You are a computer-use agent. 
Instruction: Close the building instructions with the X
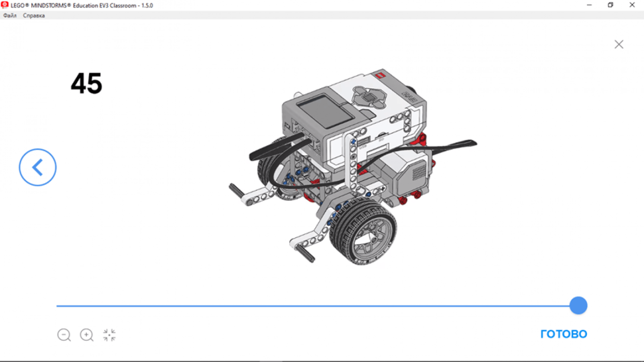click(619, 44)
